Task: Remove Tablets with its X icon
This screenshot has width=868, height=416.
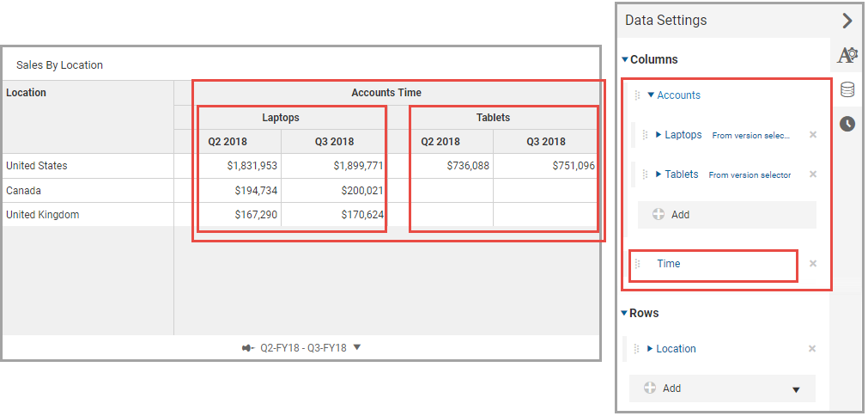Action: pyautogui.click(x=813, y=174)
